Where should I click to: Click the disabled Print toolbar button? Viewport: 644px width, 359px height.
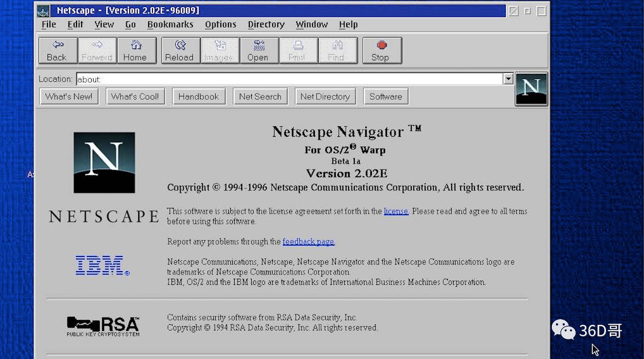298,50
